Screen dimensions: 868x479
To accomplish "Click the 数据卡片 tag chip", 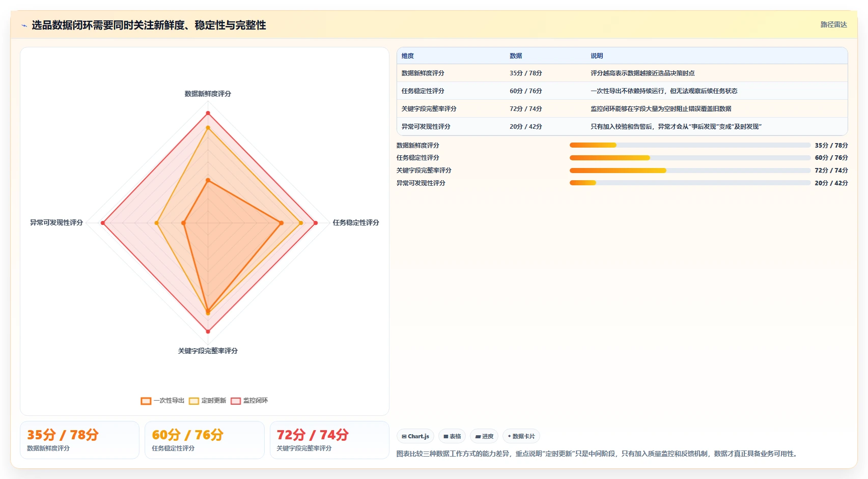I will (x=521, y=436).
